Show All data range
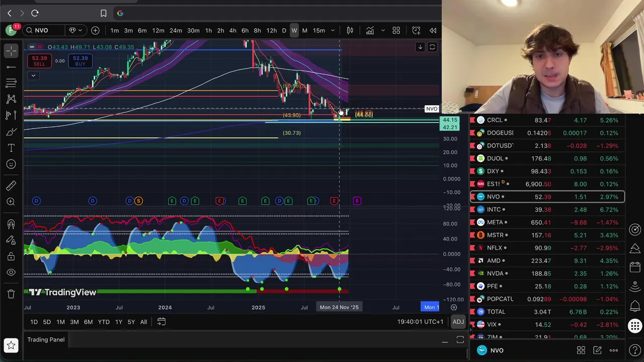The width and height of the screenshot is (644, 362). tap(143, 322)
